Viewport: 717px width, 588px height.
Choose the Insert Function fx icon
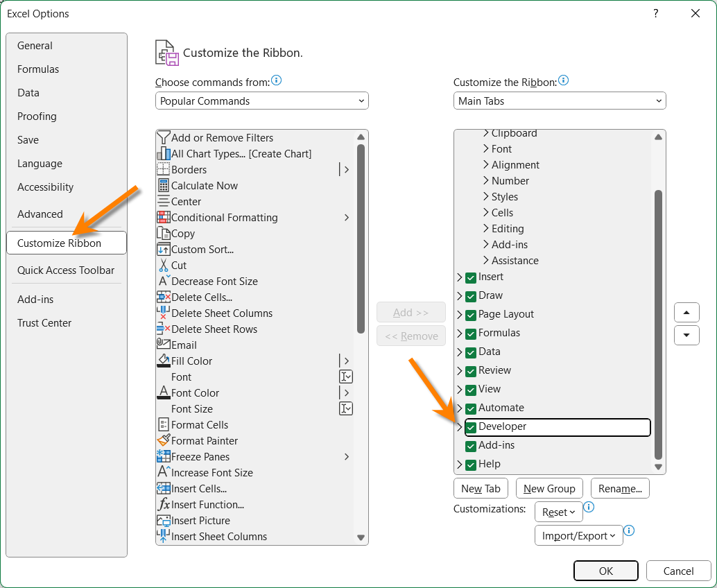tap(163, 504)
